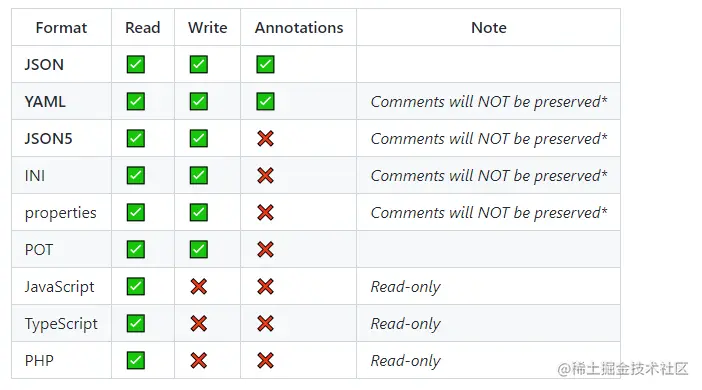702x390 pixels.
Task: Click the PHP Read checkmark
Action: (136, 360)
